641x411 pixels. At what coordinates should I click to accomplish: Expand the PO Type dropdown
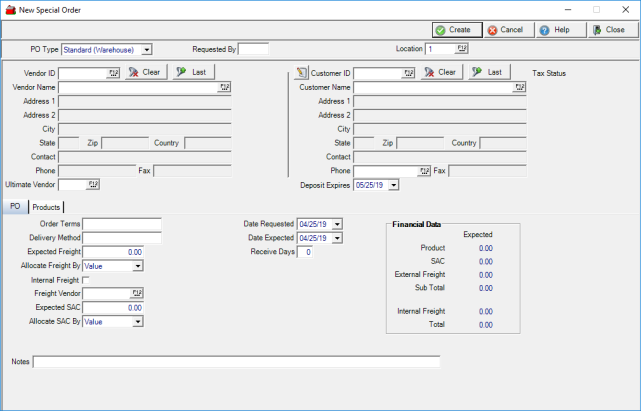pyautogui.click(x=146, y=48)
